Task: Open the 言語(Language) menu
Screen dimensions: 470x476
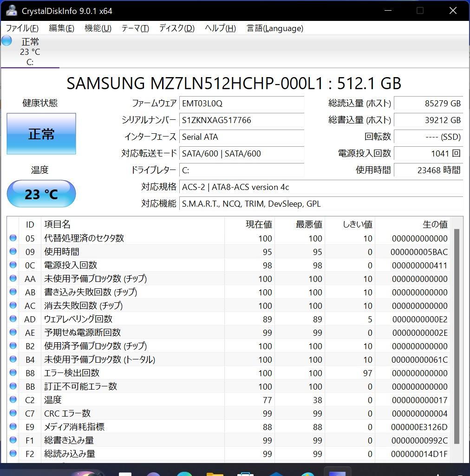Action: (x=275, y=28)
